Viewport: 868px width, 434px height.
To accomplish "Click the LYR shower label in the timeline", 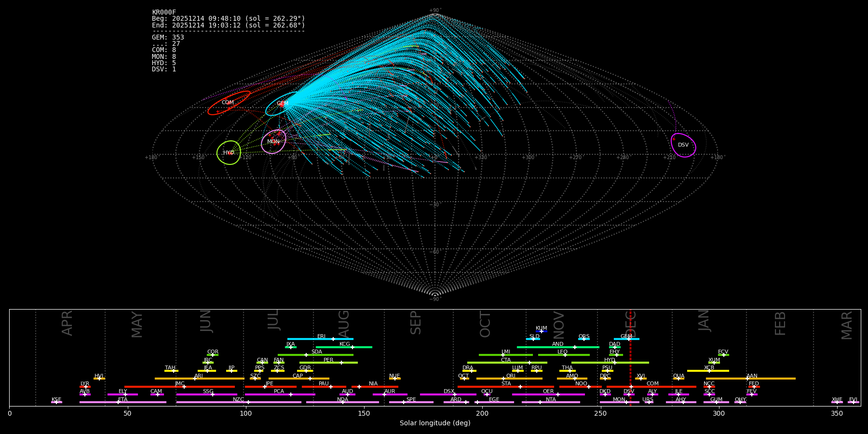I will 85,384.
